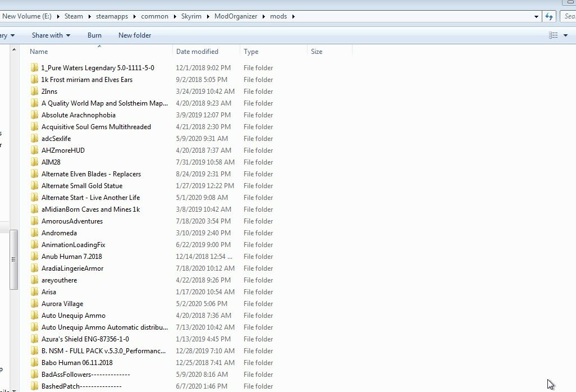The height and width of the screenshot is (392, 576).
Task: Select the BadAssFollowers folder
Action: [x=85, y=374]
